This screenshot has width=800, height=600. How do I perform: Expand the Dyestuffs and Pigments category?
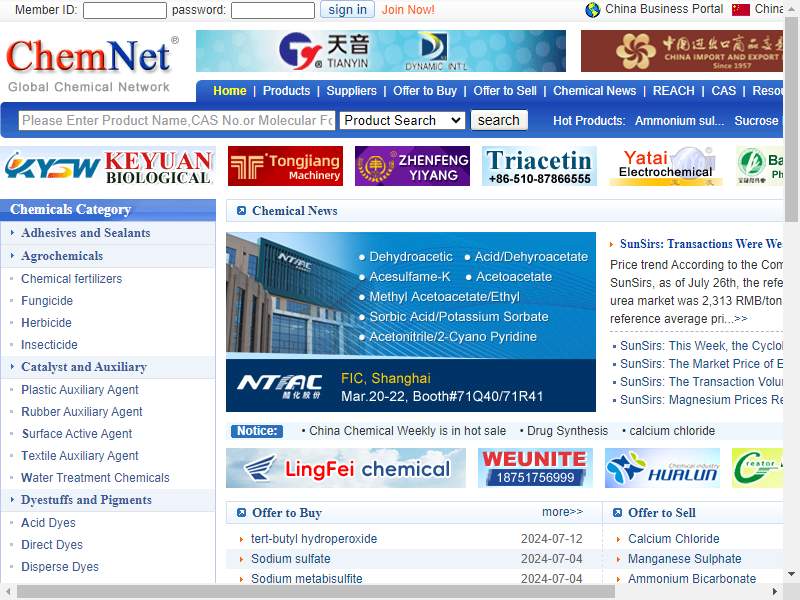point(87,500)
